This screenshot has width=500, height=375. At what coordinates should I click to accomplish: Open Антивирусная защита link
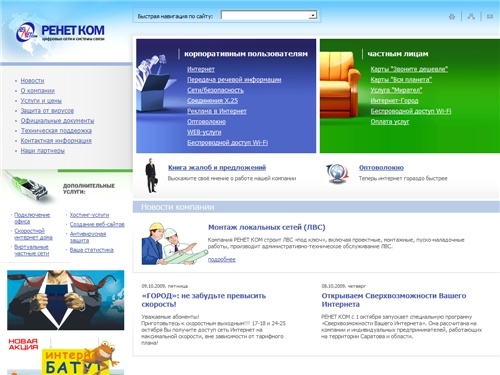coord(88,237)
